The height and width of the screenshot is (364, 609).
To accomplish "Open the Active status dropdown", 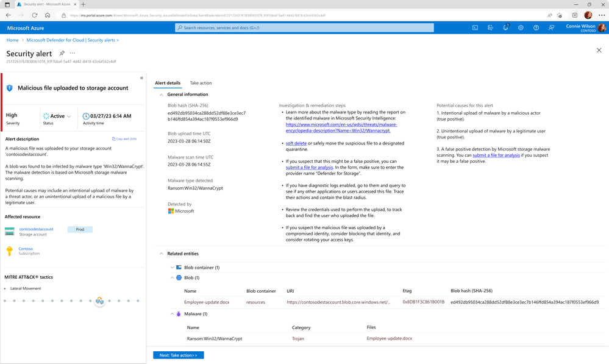I will 57,116.
